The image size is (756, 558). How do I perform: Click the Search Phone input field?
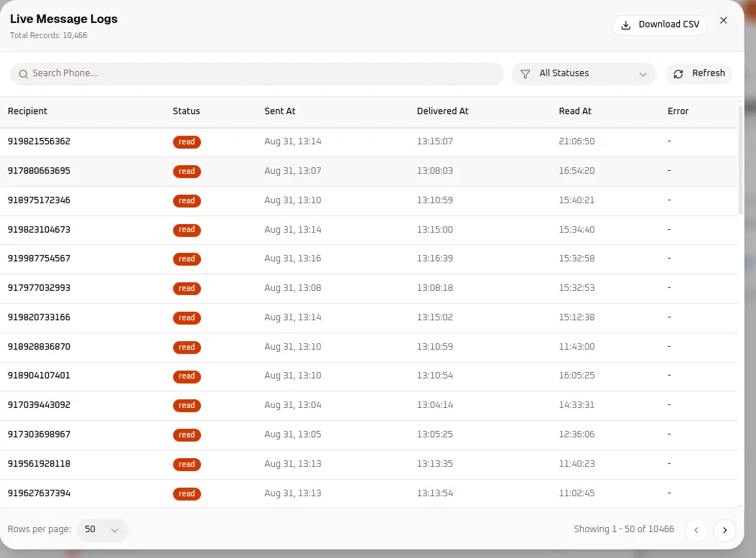click(257, 74)
